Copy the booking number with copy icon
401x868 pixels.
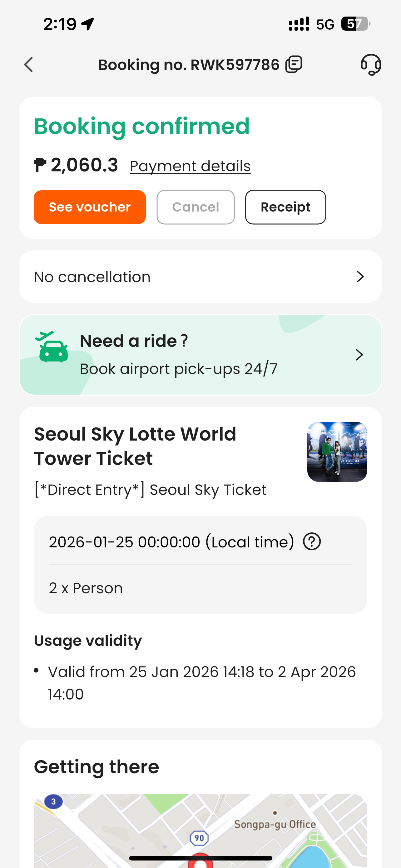coord(294,64)
